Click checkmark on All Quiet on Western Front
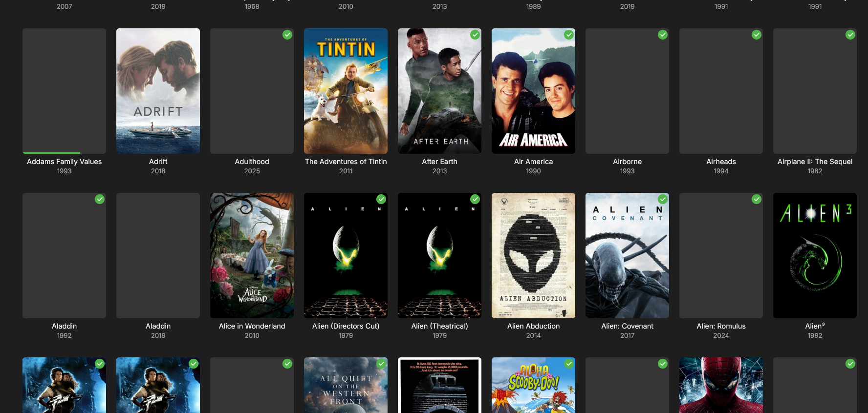The image size is (868, 413). click(x=381, y=364)
